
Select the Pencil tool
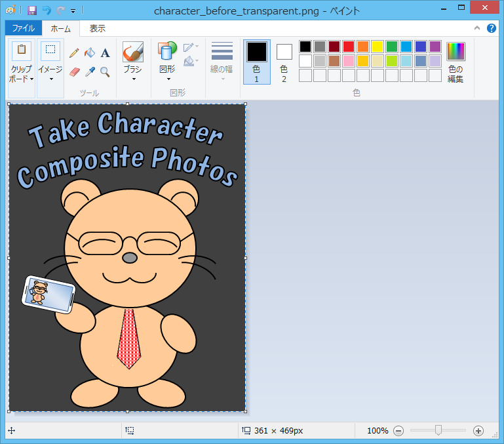pos(74,53)
